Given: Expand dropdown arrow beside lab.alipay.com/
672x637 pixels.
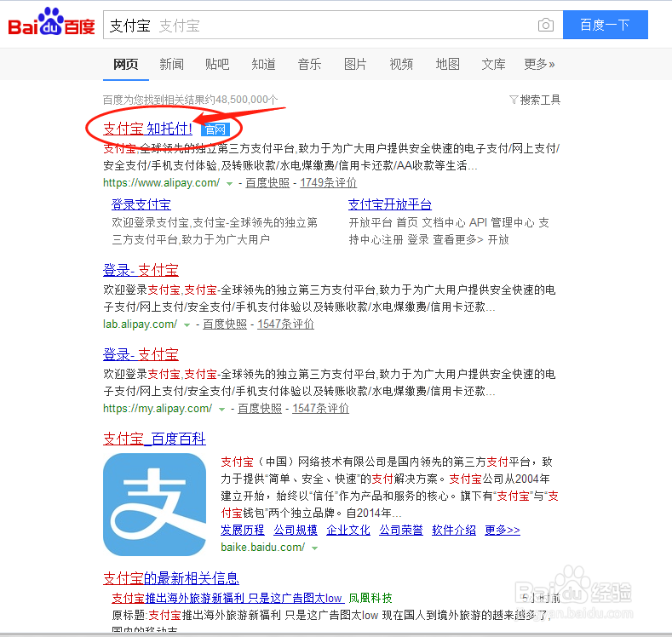Looking at the screenshot, I should coord(187,325).
